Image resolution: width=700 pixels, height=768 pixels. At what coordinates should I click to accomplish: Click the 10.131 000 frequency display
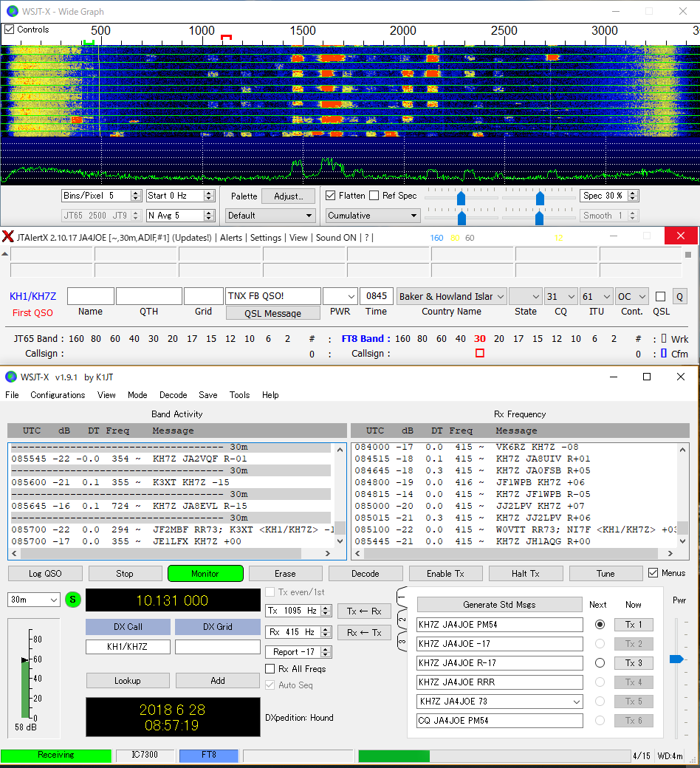click(173, 600)
